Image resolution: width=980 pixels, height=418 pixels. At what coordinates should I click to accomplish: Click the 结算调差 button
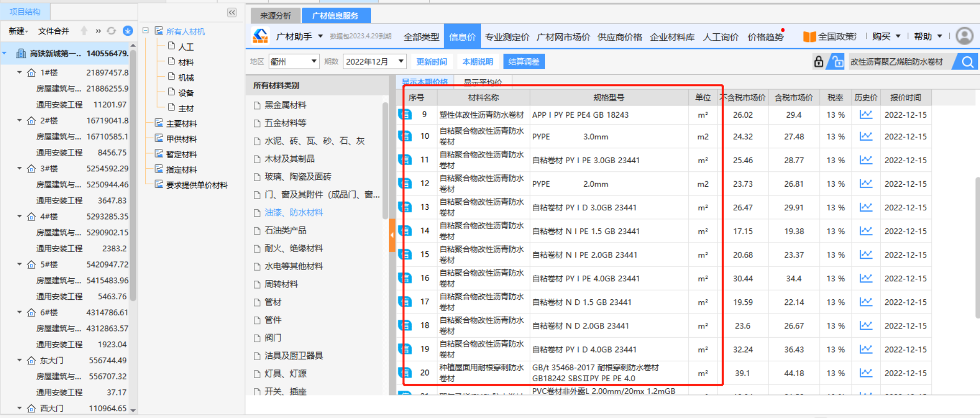[x=524, y=62]
